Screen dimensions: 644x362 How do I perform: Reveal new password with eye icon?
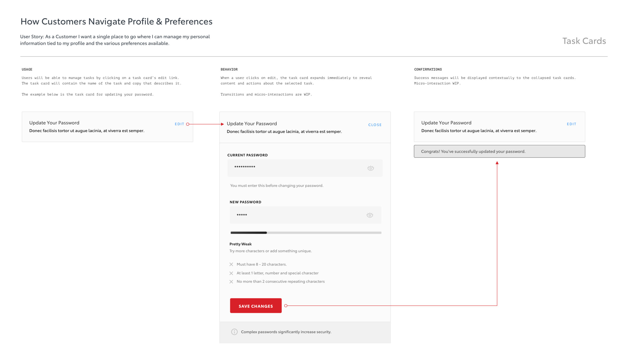[370, 215]
